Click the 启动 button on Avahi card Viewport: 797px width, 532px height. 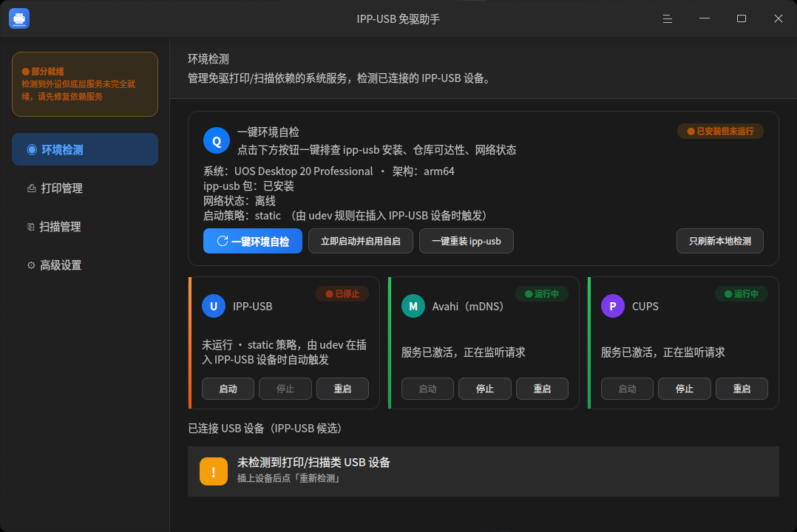[x=427, y=389]
